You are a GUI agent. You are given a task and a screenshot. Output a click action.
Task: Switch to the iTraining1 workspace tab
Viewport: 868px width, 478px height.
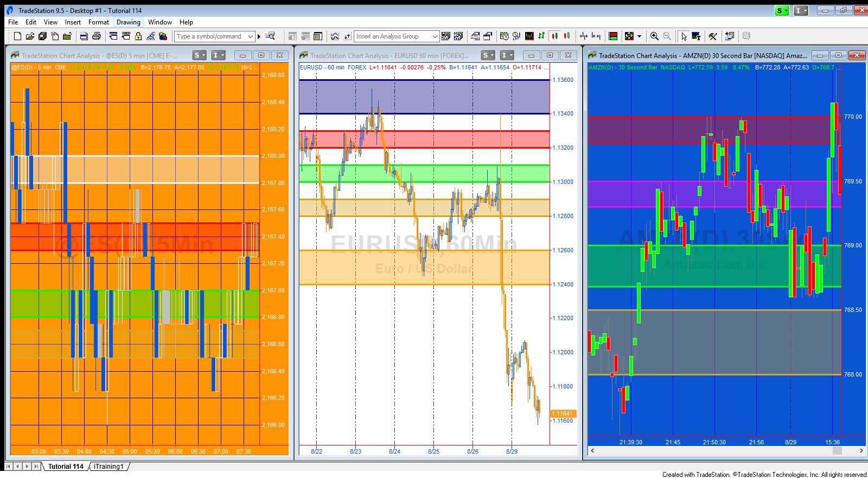tap(108, 467)
